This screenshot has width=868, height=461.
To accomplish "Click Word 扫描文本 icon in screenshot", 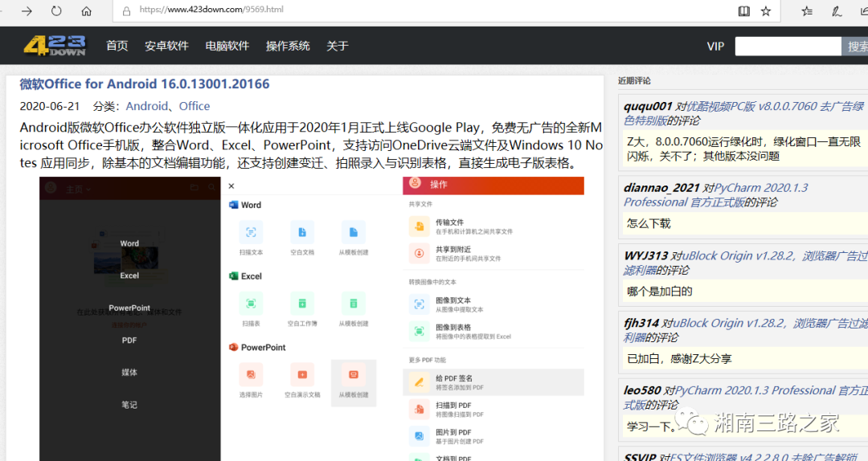I will [251, 232].
